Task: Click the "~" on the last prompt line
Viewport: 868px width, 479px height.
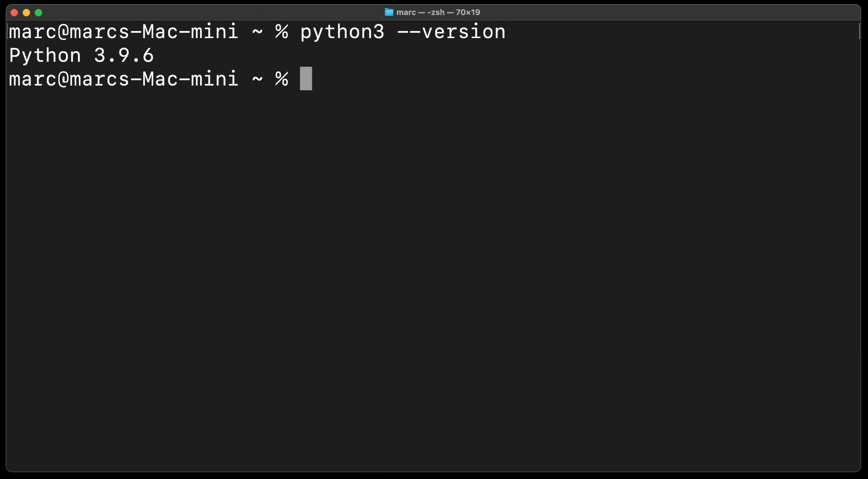Action: coord(257,79)
